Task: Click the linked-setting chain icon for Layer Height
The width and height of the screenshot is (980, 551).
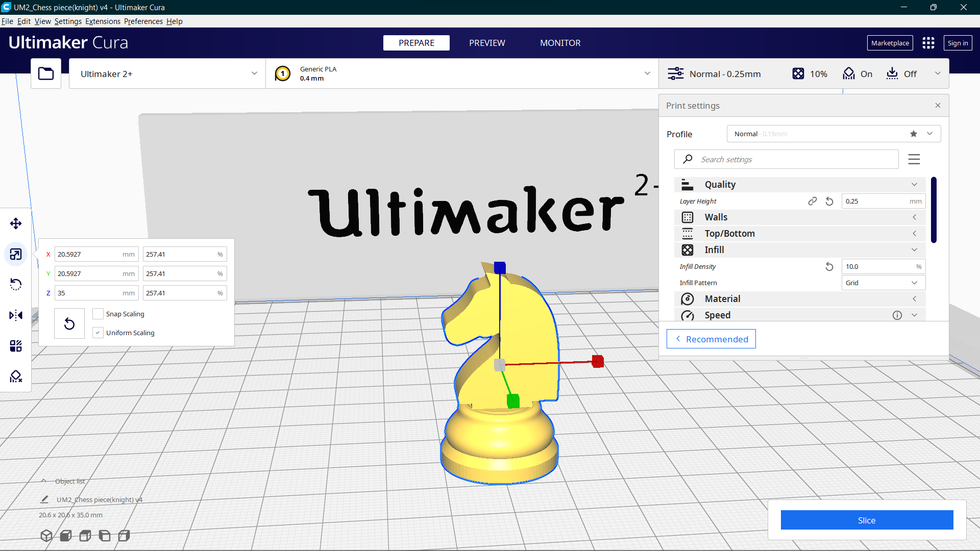Action: point(813,201)
